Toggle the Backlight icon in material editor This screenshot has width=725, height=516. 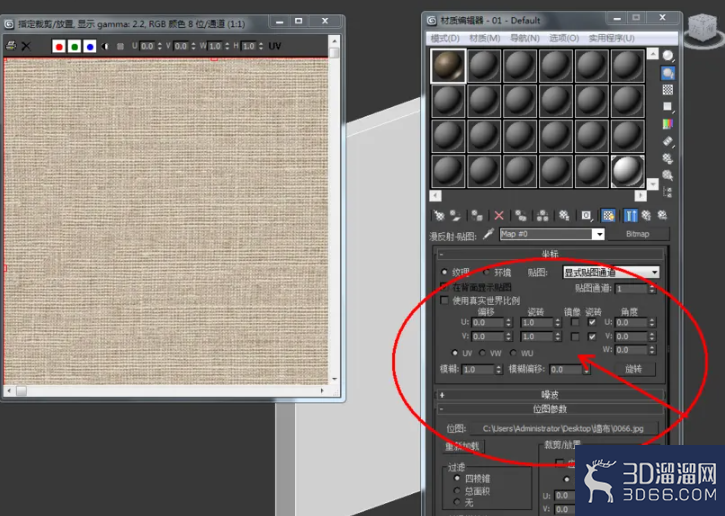668,73
